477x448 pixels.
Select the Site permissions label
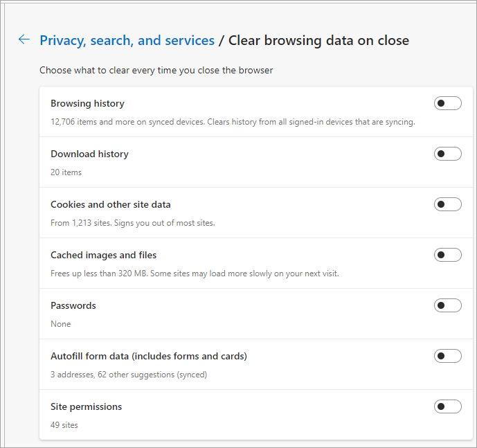click(86, 406)
